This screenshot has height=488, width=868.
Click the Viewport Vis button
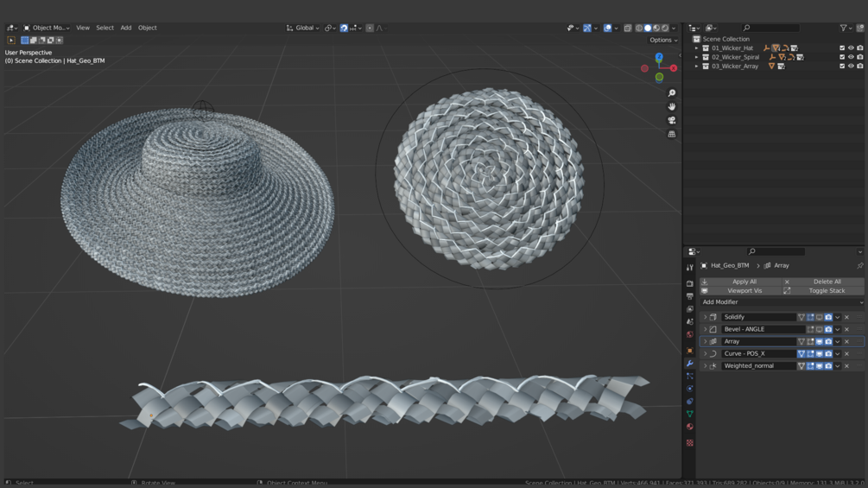pos(740,290)
